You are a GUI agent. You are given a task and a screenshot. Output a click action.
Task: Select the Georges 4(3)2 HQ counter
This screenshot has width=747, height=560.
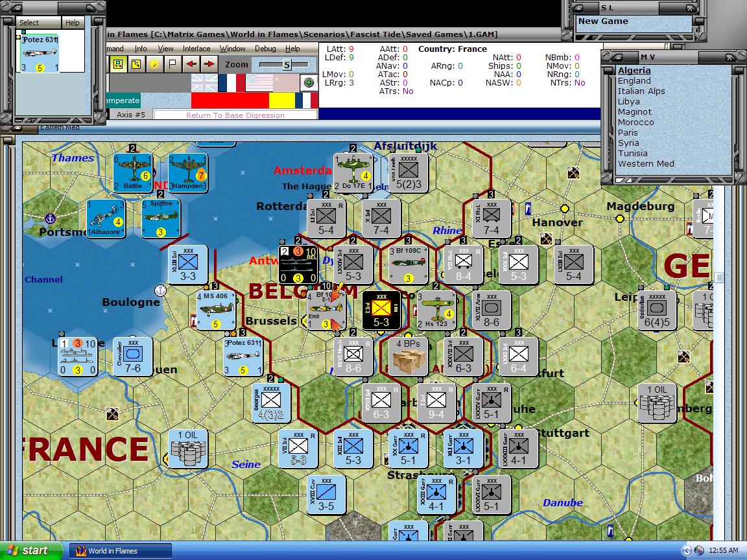click(x=270, y=402)
